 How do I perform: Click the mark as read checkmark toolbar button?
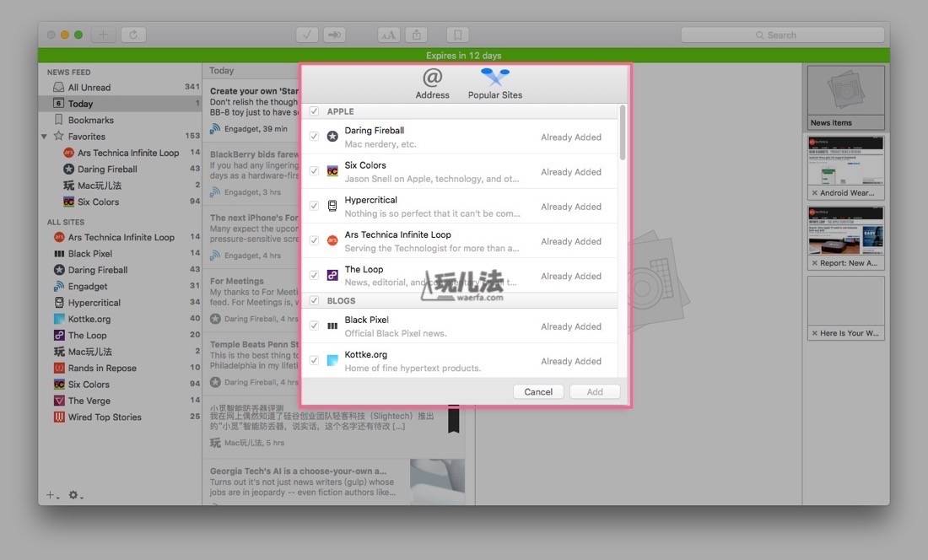pos(307,35)
